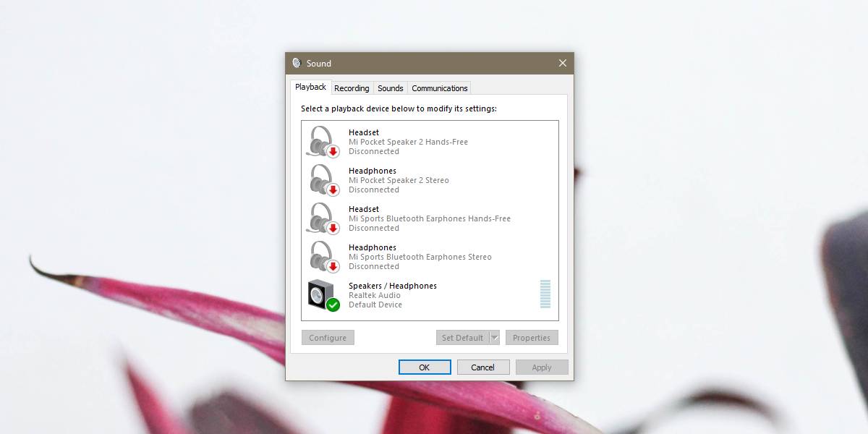Open Properties for the selected device
868x434 pixels.
pyautogui.click(x=532, y=338)
